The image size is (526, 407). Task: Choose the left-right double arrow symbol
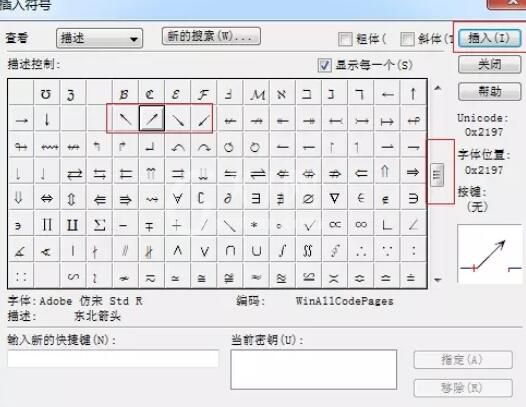[x=47, y=198]
